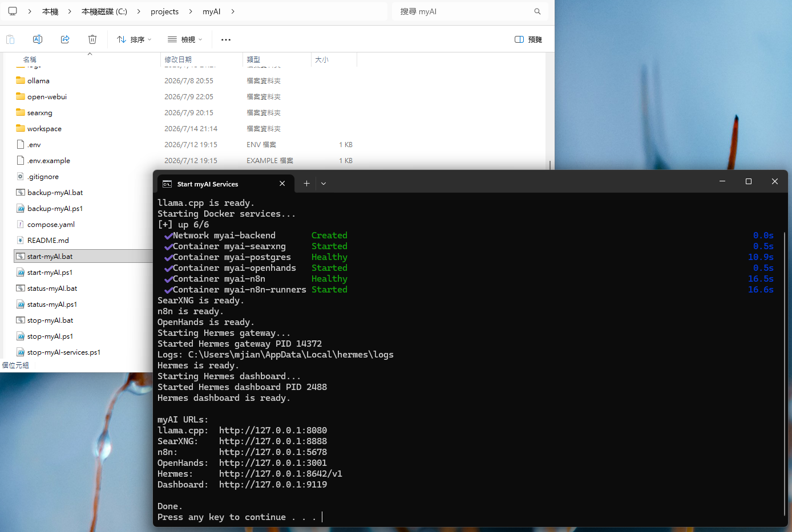The height and width of the screenshot is (532, 792).
Task: Open the sort (排序) dropdown
Action: pyautogui.click(x=134, y=39)
